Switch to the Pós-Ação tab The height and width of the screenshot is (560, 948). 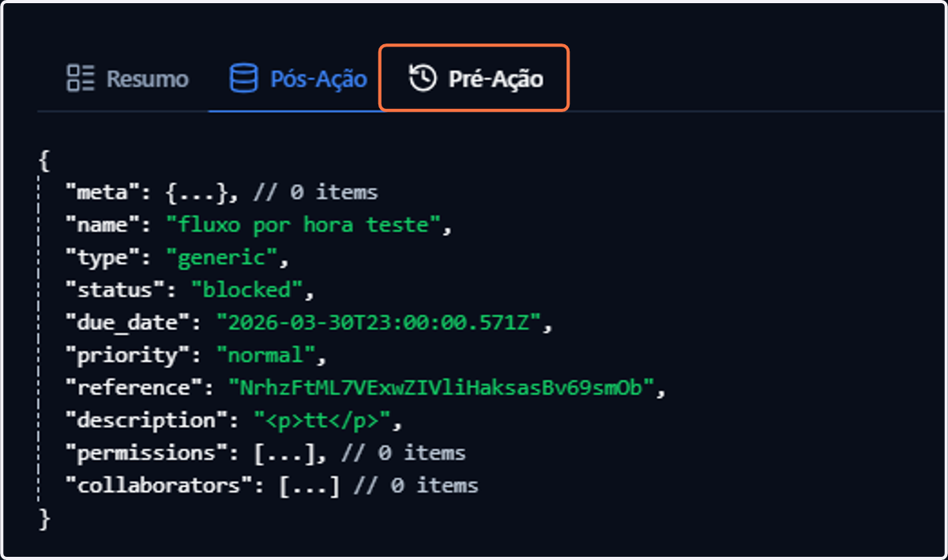[298, 78]
